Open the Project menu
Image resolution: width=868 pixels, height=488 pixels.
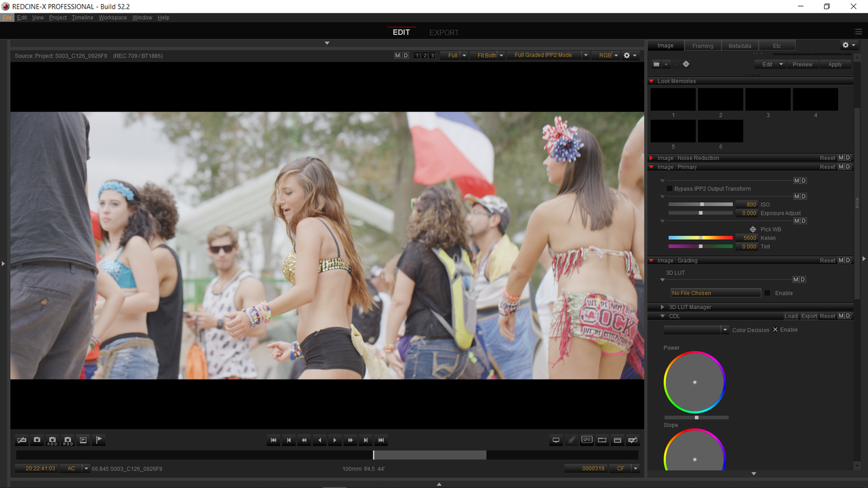[58, 18]
